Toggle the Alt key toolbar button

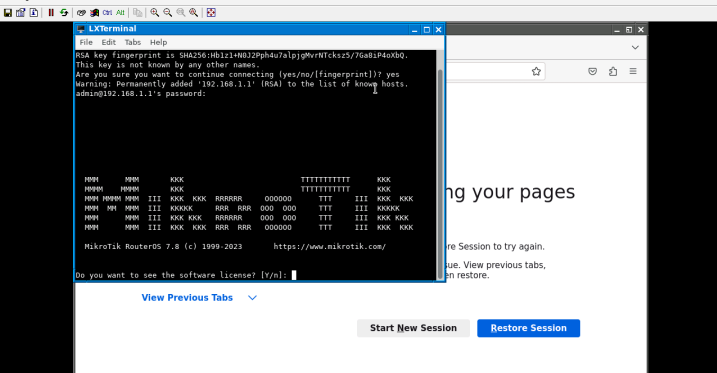[120, 13]
